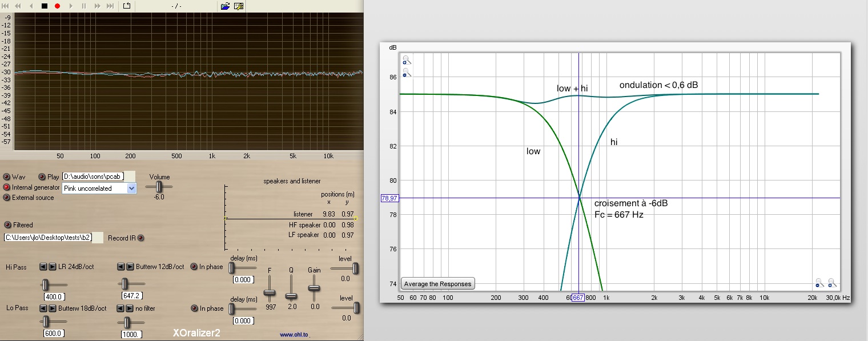Zoom in vertically on the dB axis
The image size is (868, 341).
point(405,61)
